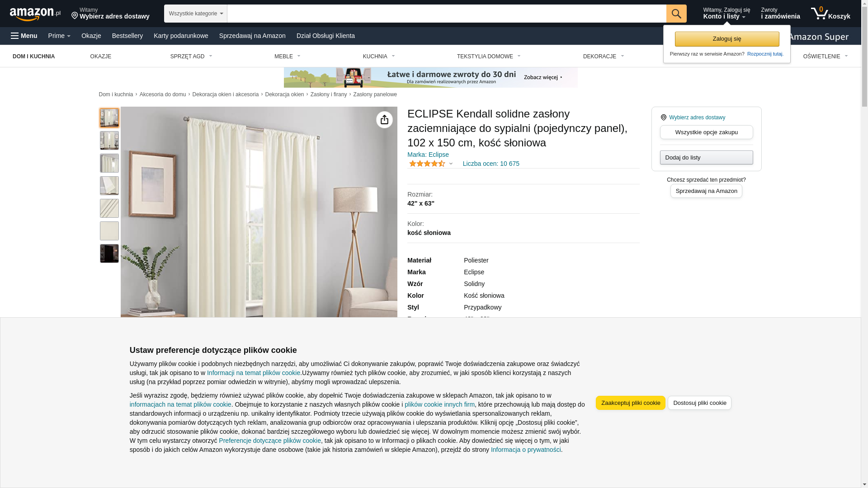Expand the Wszystkie kategorie dropdown

(196, 14)
